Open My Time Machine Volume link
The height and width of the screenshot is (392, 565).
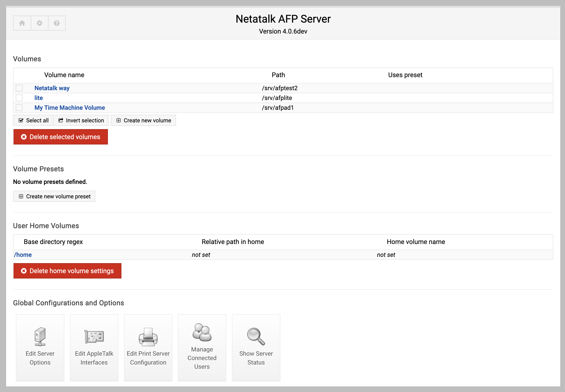(69, 108)
